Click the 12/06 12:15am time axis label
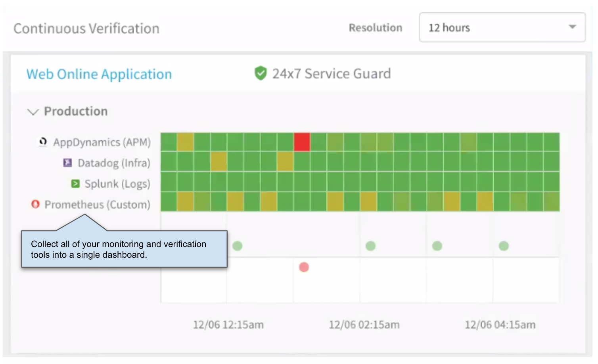Screen dimensions: 598x364 228,325
